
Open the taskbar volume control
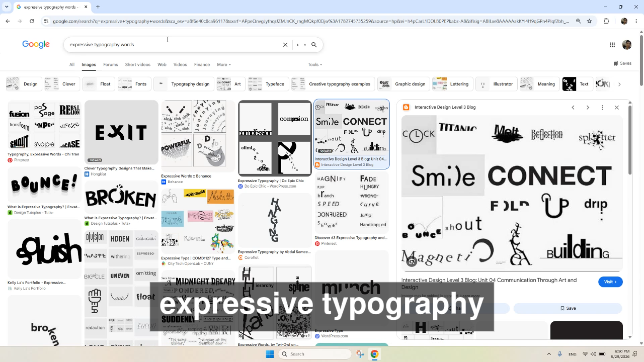[x=593, y=354]
